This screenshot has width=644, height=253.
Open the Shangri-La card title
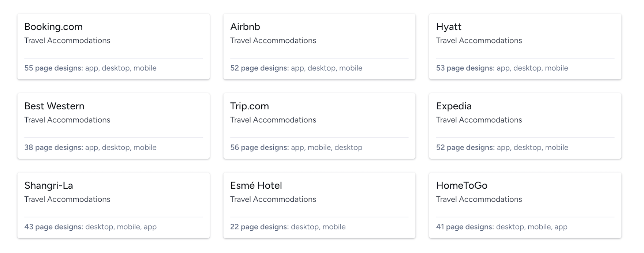click(x=49, y=185)
